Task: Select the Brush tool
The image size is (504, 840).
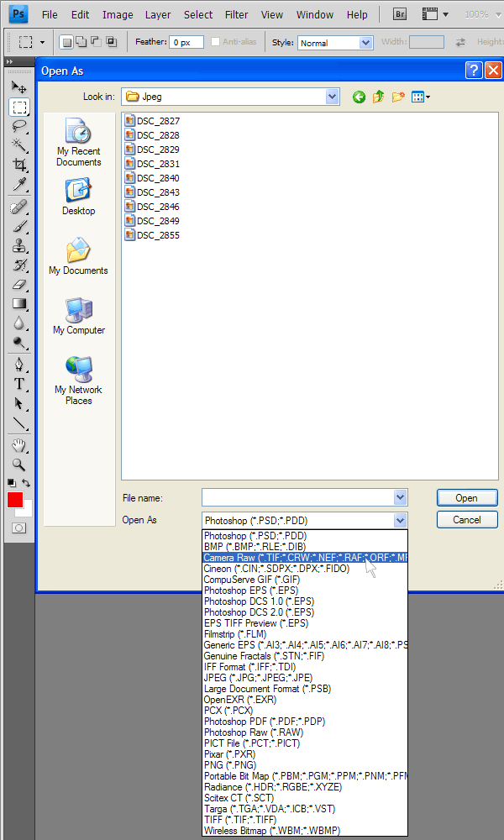Action: click(19, 226)
